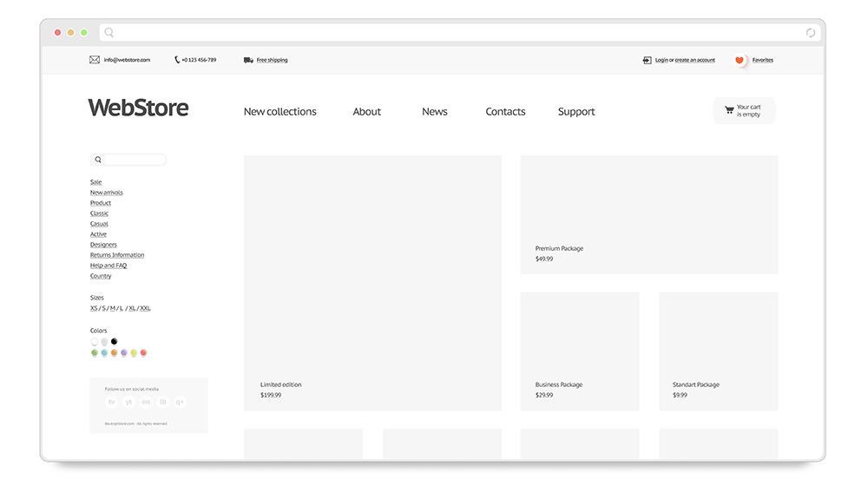Click the phone handset icon
The image size is (868, 486).
[x=177, y=60]
